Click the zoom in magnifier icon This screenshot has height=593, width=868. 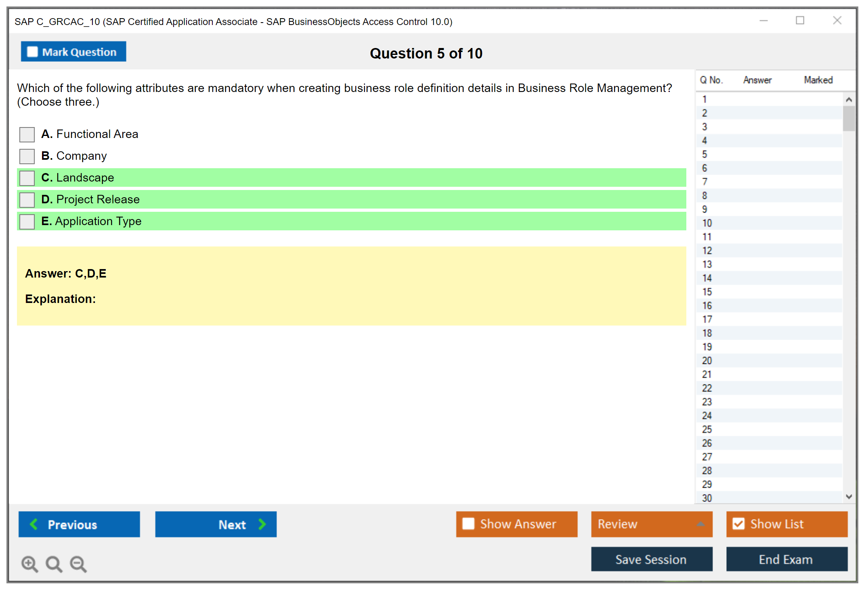[x=29, y=564]
